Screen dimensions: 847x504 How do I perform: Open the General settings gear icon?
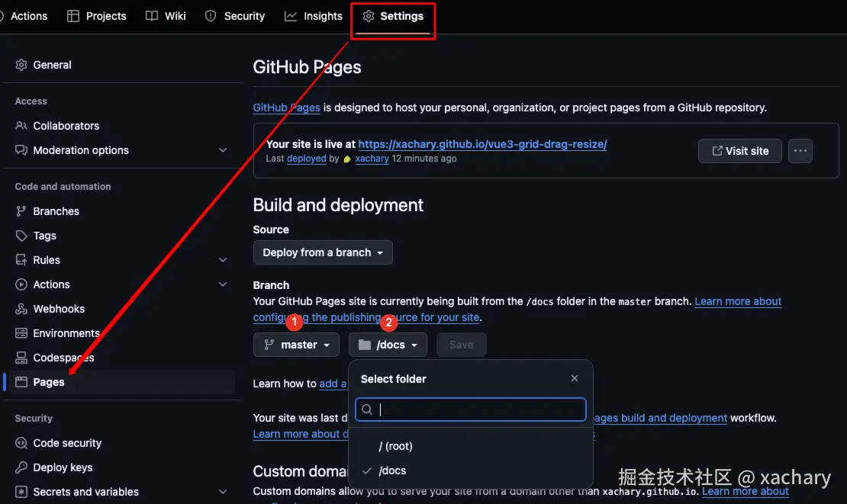click(x=21, y=65)
